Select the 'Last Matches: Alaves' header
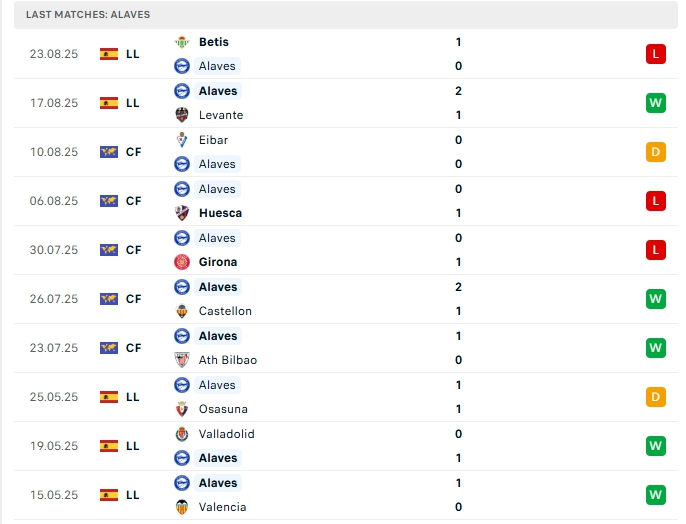The height and width of the screenshot is (524, 686). 88,15
